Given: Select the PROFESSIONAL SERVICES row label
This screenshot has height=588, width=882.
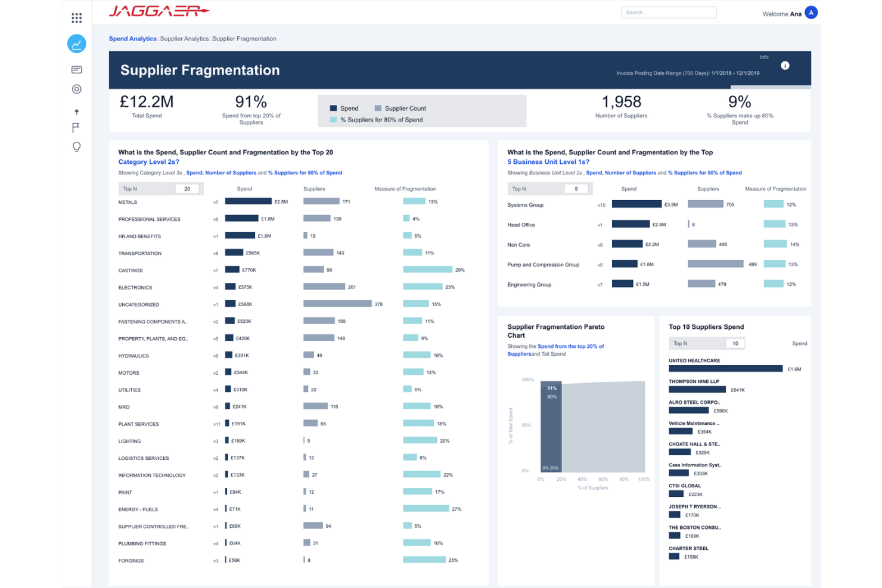Looking at the screenshot, I should pyautogui.click(x=149, y=219).
